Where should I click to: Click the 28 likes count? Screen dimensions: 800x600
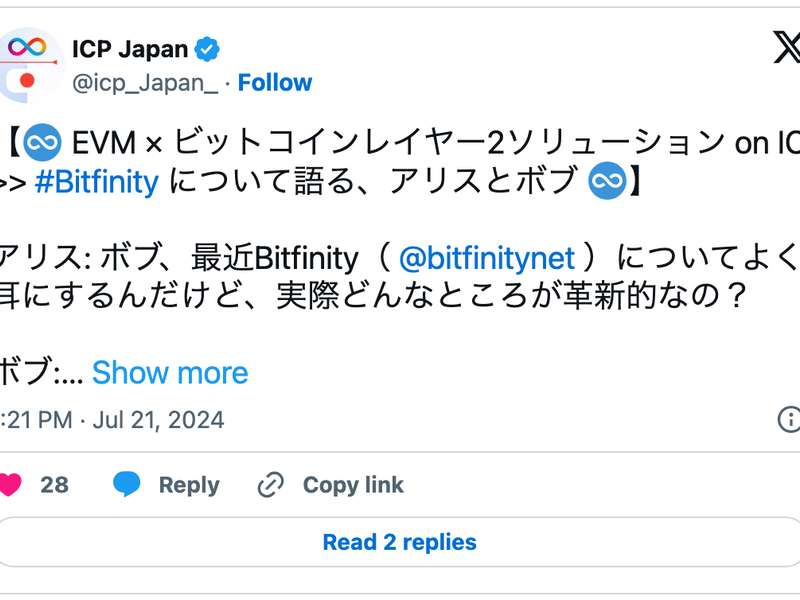click(53, 485)
